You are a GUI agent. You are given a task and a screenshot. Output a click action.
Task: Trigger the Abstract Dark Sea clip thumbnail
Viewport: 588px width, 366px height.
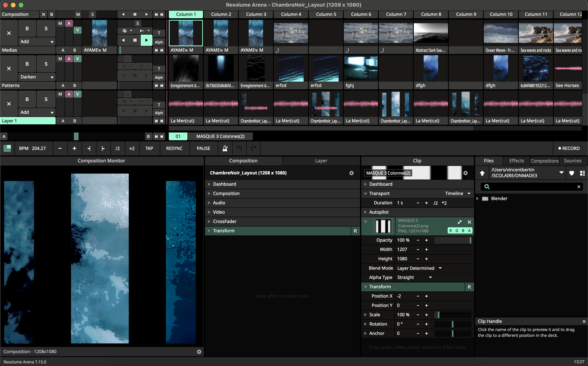tap(430, 33)
